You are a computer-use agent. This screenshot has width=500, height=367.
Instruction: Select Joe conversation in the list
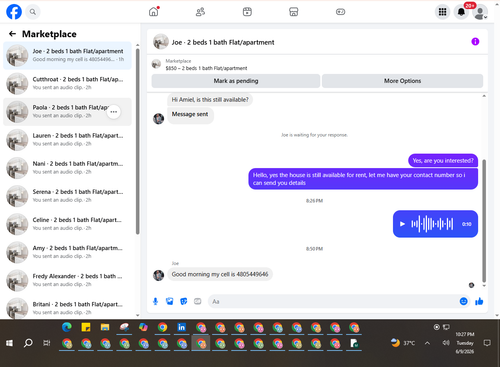coord(67,56)
